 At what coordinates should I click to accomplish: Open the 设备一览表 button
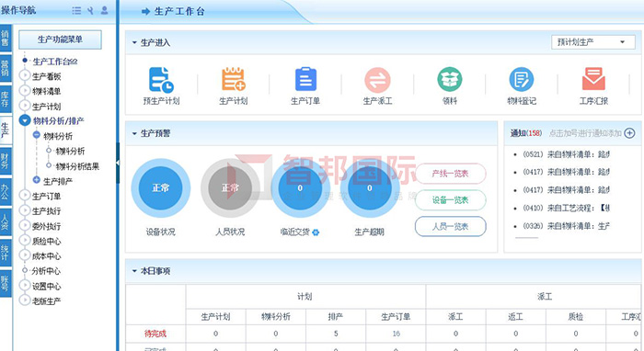click(450, 200)
